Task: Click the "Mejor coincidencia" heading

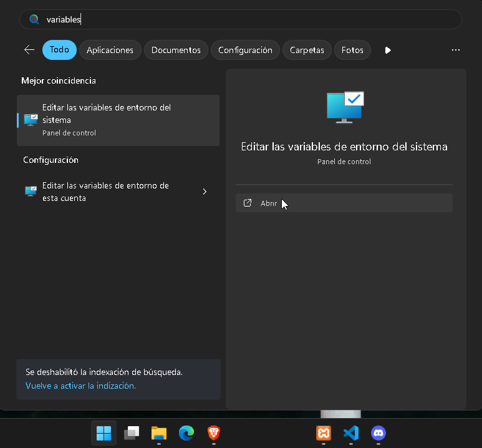Action: pyautogui.click(x=59, y=80)
